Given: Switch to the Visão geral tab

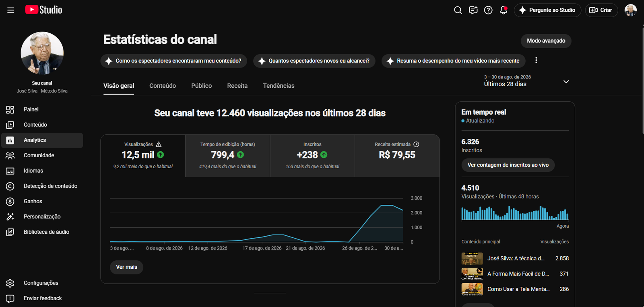Looking at the screenshot, I should pos(119,86).
